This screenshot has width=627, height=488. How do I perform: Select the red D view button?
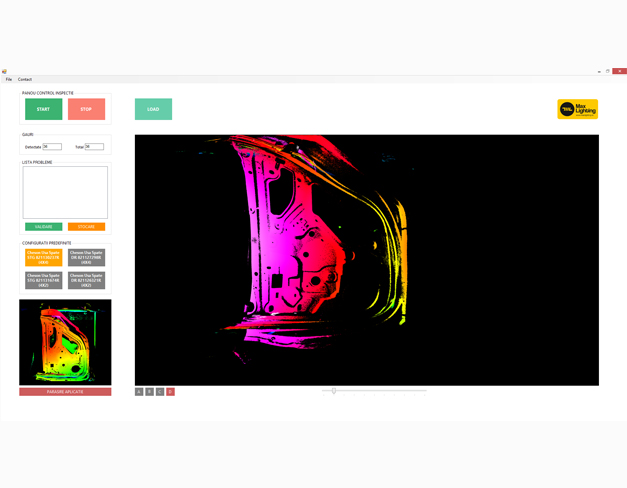[170, 392]
